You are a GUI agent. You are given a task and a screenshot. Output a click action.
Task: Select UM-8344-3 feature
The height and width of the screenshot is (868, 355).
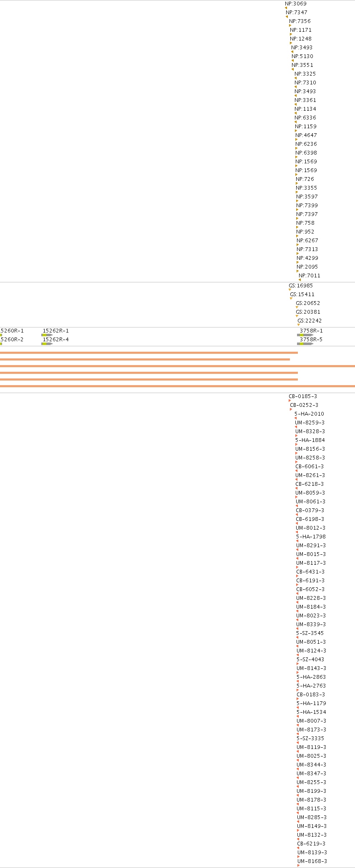pos(312,765)
